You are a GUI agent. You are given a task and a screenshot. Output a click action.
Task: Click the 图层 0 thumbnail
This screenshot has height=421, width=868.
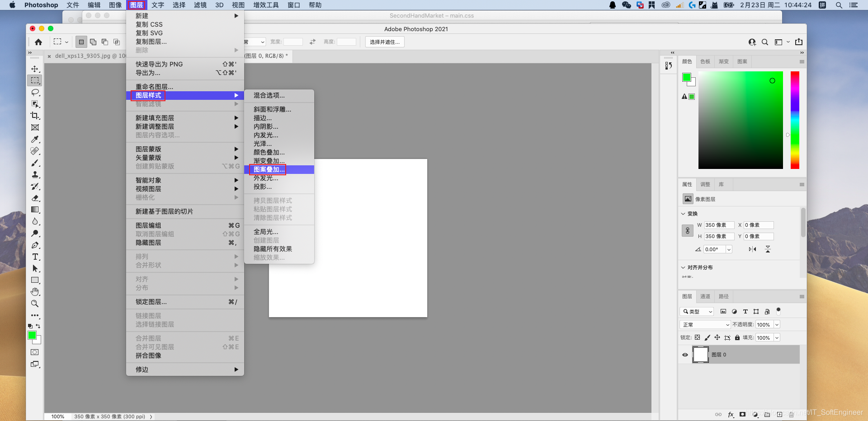click(x=700, y=355)
